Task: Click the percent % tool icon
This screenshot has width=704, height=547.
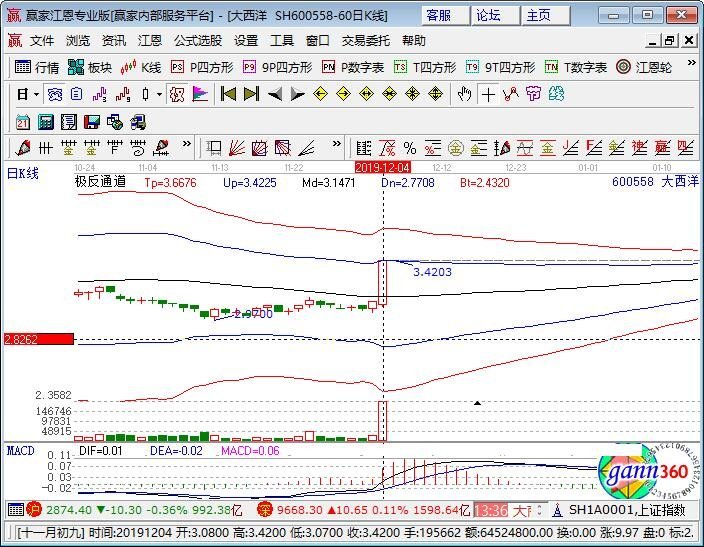Action: coord(409,148)
